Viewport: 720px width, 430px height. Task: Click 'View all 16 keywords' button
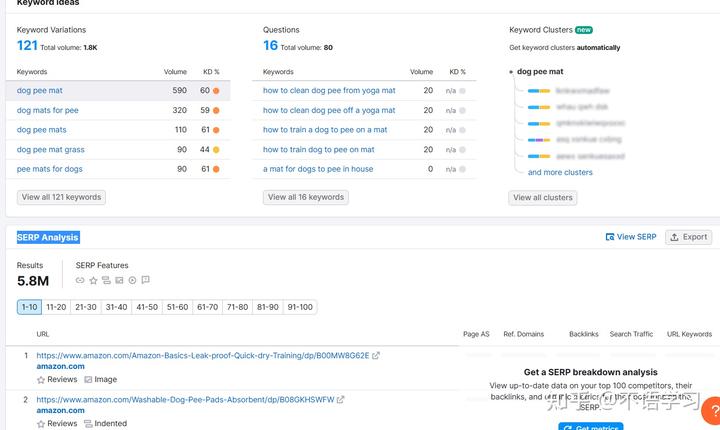(x=306, y=197)
